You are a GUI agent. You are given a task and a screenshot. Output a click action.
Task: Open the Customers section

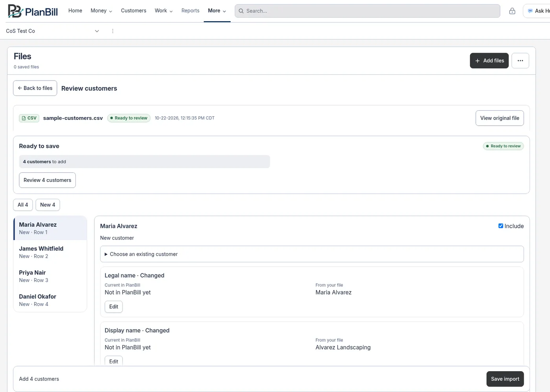134,11
